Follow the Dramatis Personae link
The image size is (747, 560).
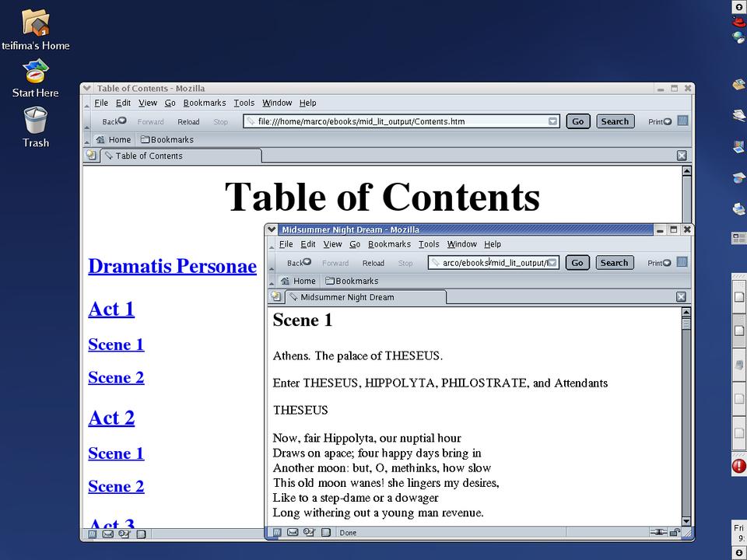tap(172, 266)
